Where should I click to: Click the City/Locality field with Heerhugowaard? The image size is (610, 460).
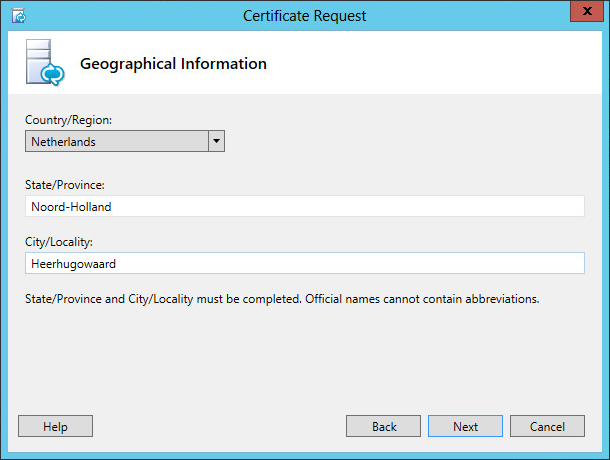[305, 263]
